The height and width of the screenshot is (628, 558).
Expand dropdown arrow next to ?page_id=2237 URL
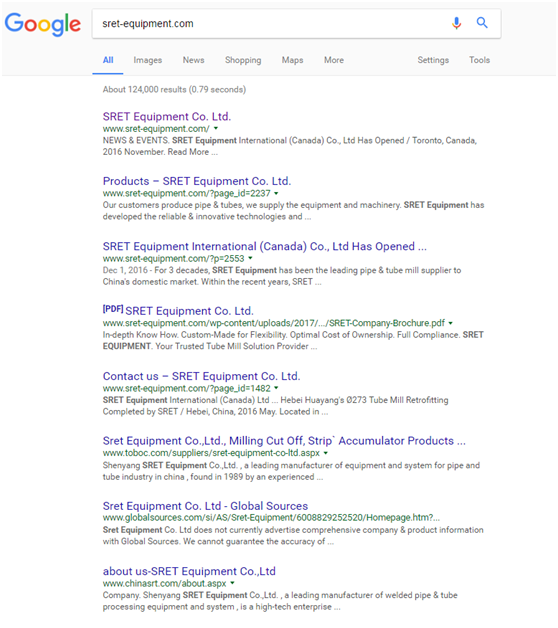(276, 193)
